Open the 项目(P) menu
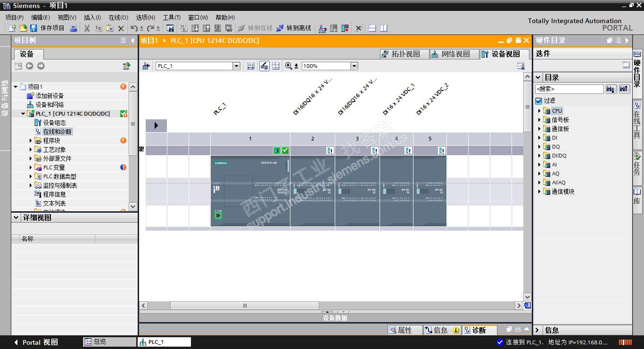Screen dimensions: 644x349 click(15, 17)
